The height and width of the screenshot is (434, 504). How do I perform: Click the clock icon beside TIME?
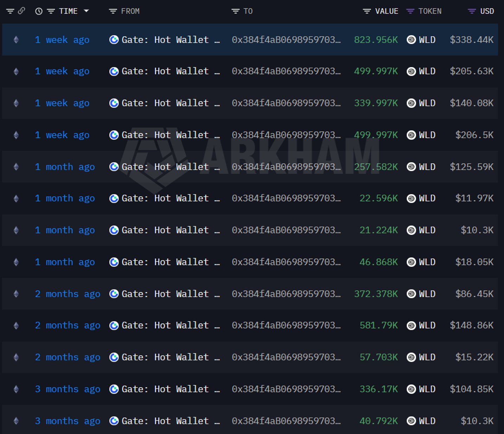(39, 11)
